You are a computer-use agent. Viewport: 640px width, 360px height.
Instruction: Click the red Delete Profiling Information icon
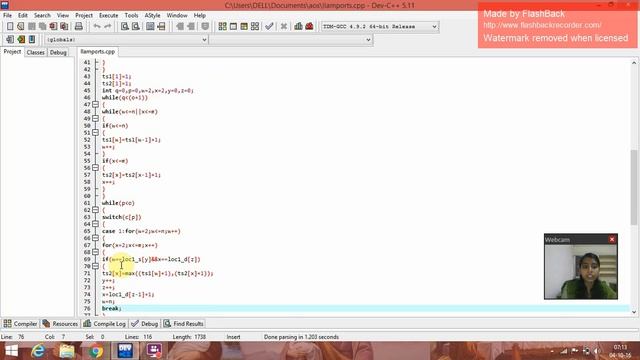point(309,27)
